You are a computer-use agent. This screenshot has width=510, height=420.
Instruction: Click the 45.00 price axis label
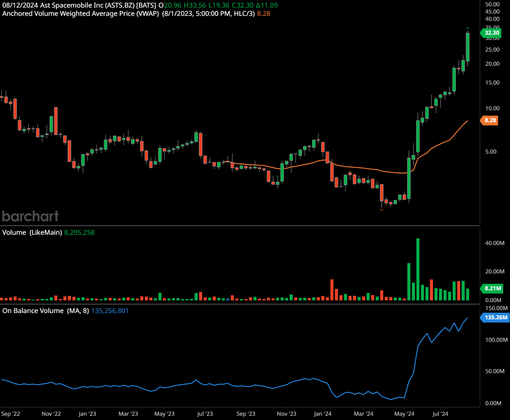(492, 12)
